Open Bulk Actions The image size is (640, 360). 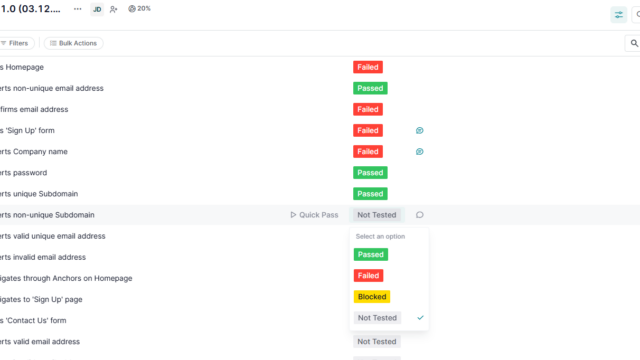click(73, 43)
